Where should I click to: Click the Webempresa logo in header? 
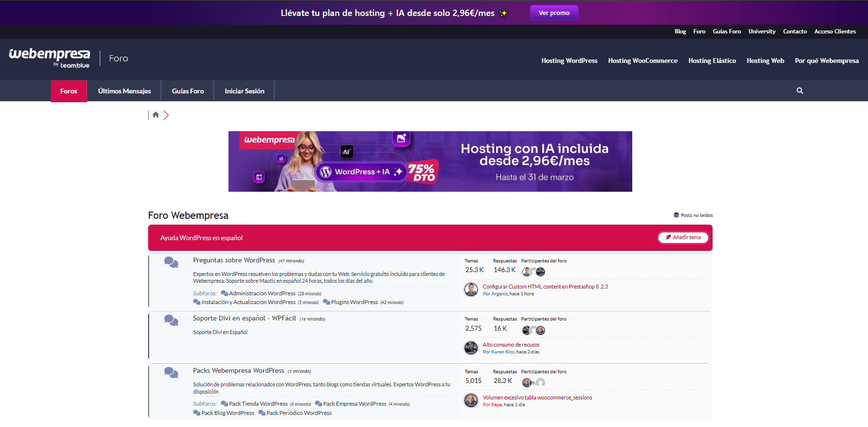pos(49,58)
